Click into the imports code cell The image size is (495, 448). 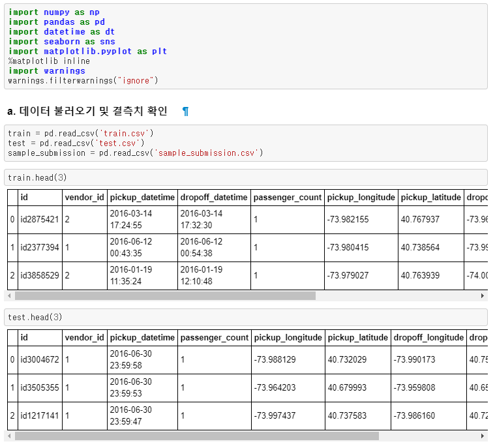[246, 46]
